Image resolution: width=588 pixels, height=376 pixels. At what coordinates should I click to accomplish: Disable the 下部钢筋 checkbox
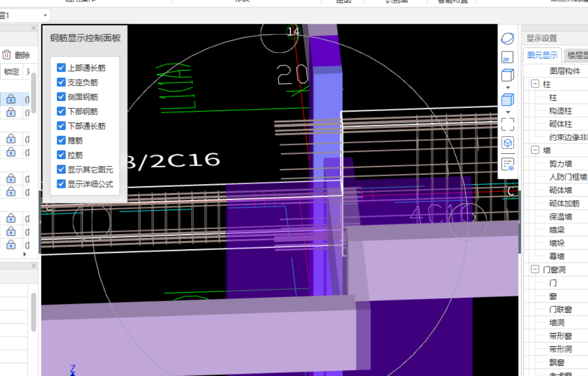61,112
